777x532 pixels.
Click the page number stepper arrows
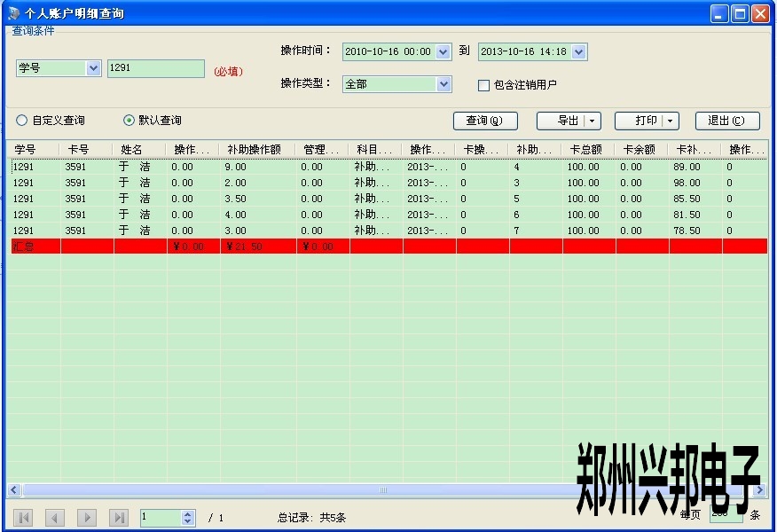(x=187, y=518)
